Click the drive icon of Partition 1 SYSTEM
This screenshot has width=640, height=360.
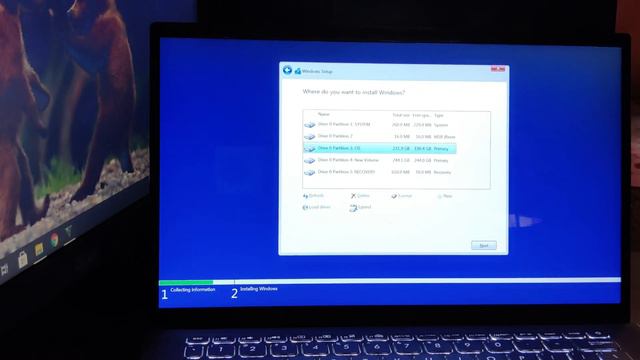click(x=309, y=124)
